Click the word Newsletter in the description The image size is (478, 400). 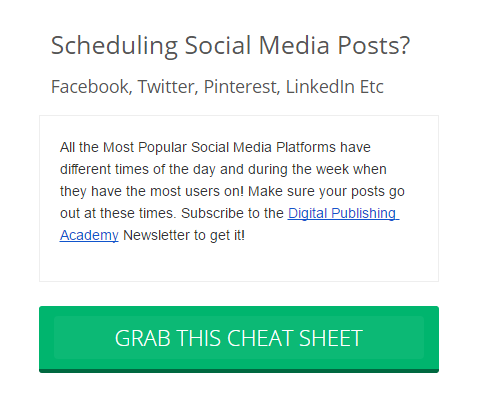pyautogui.click(x=156, y=235)
